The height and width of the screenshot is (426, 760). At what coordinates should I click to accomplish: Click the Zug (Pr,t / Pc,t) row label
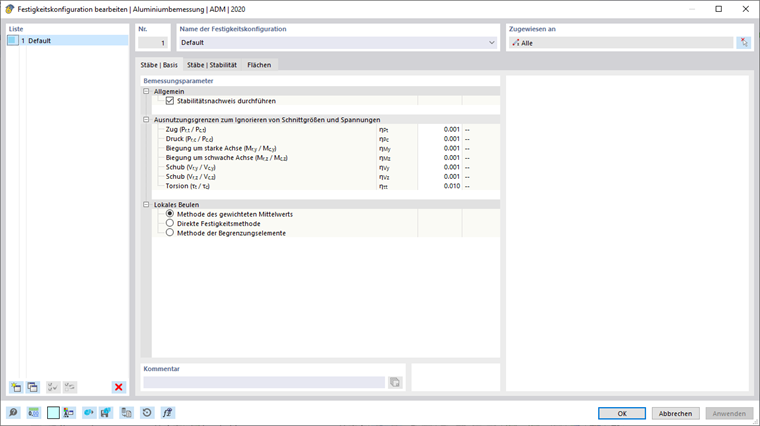(x=186, y=129)
